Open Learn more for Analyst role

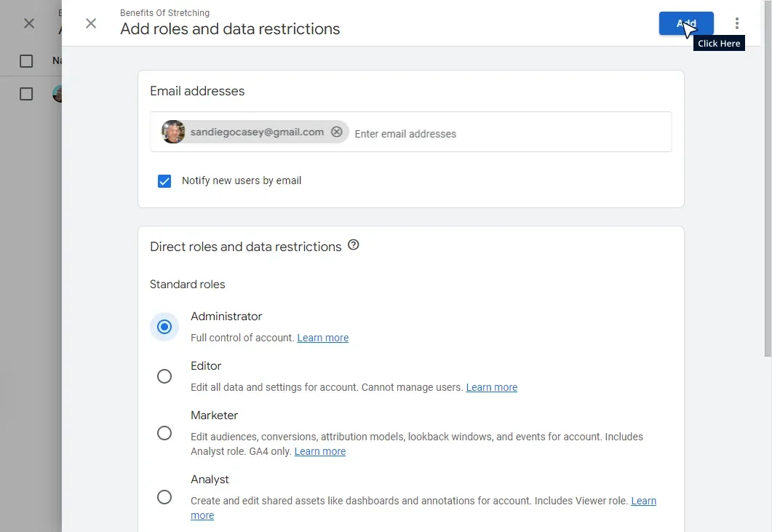pos(643,501)
